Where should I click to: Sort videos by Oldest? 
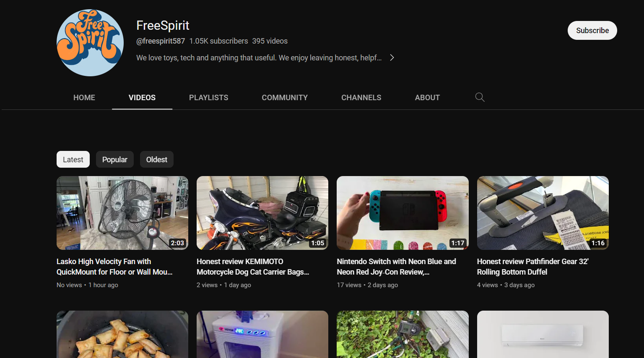[156, 160]
